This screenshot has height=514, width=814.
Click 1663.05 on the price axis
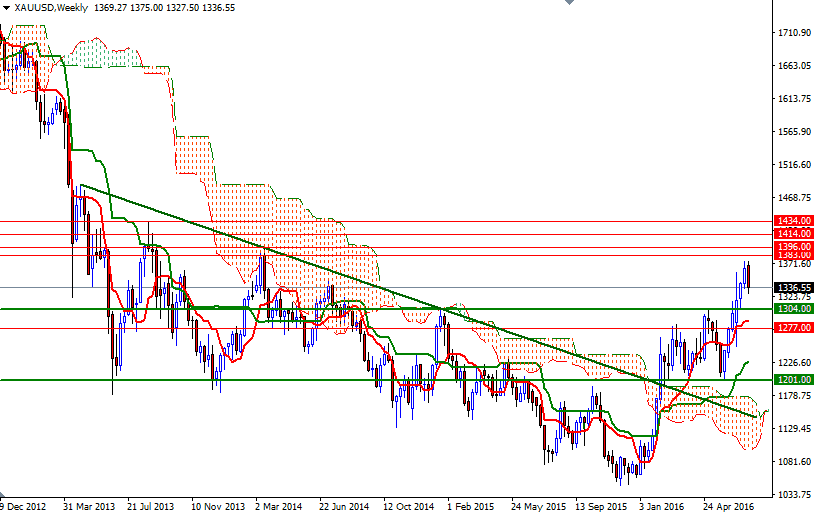794,65
